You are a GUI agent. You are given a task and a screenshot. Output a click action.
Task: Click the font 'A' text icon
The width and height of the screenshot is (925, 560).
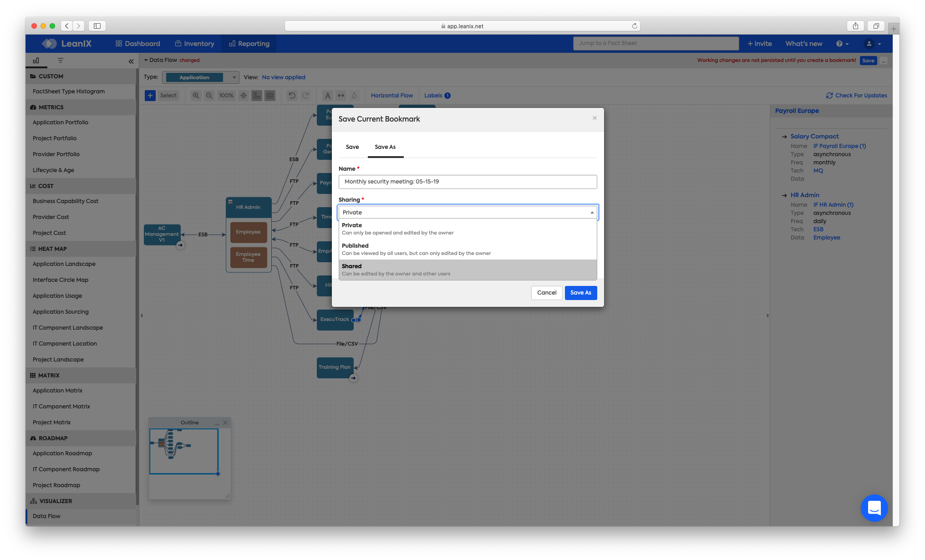(x=327, y=96)
